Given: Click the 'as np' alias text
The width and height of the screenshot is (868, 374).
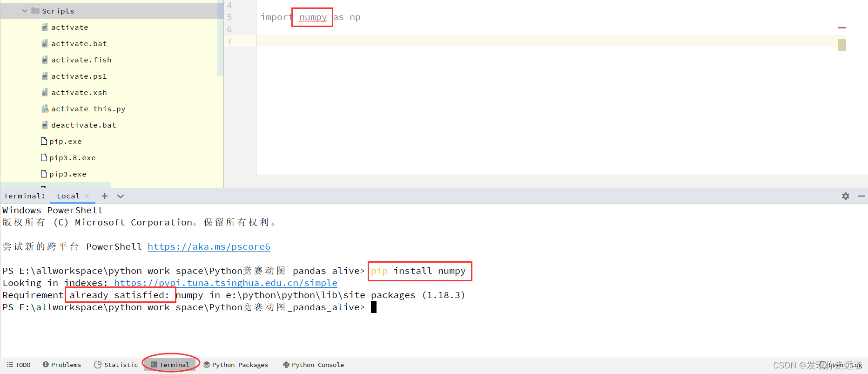Looking at the screenshot, I should [x=347, y=17].
